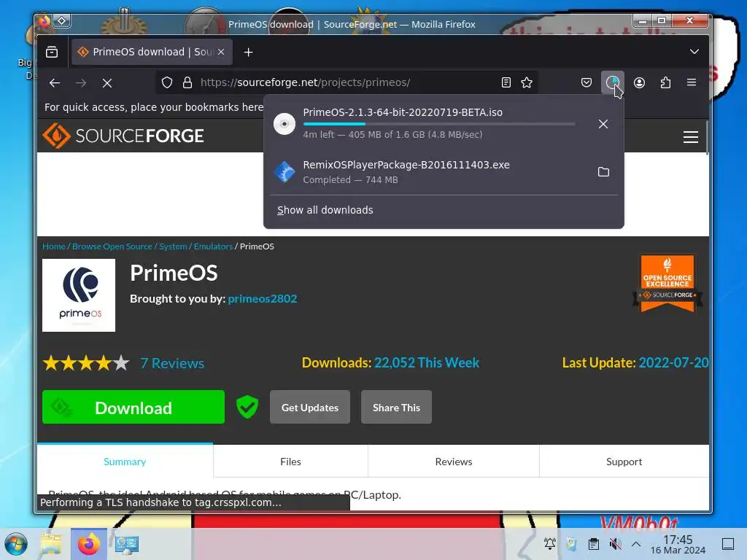Switch to the Support tab
The height and width of the screenshot is (560, 747).
tap(624, 462)
